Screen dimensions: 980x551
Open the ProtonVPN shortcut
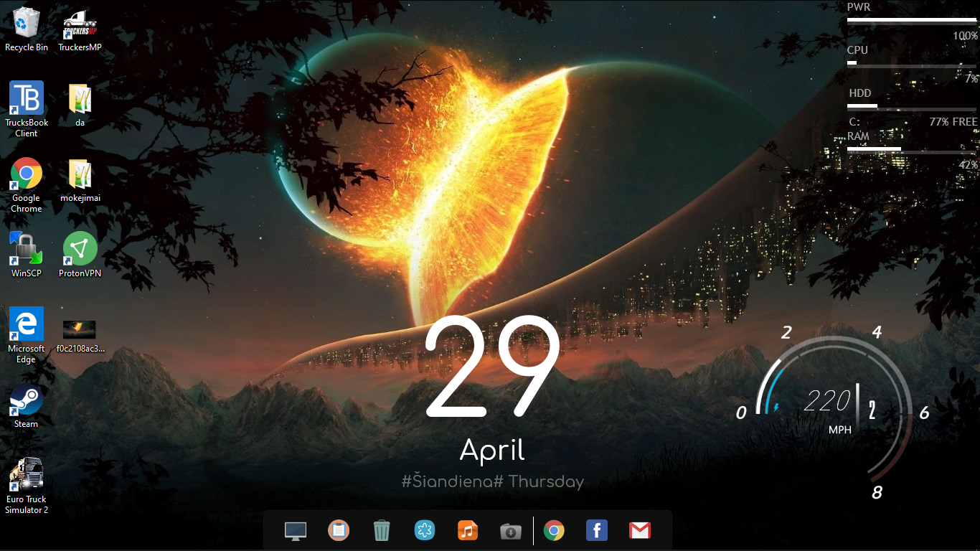click(x=80, y=255)
